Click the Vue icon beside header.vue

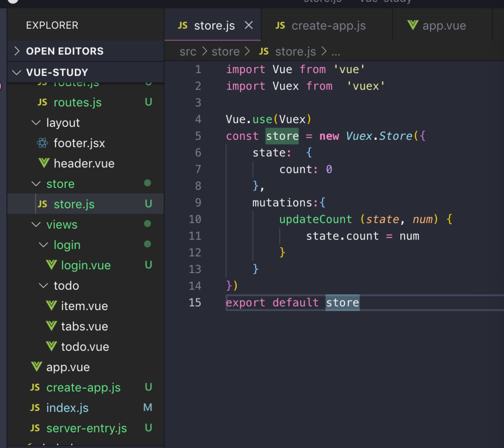44,163
